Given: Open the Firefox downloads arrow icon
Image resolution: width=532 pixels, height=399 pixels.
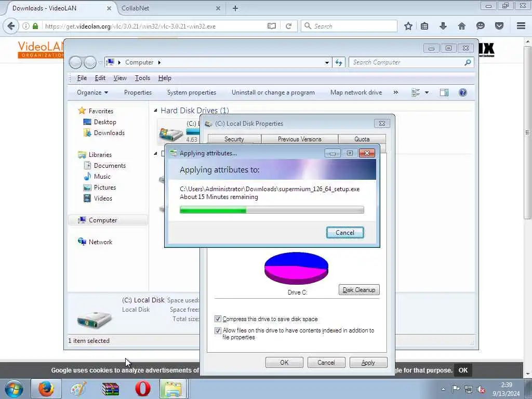Looking at the screenshot, I should [x=443, y=26].
